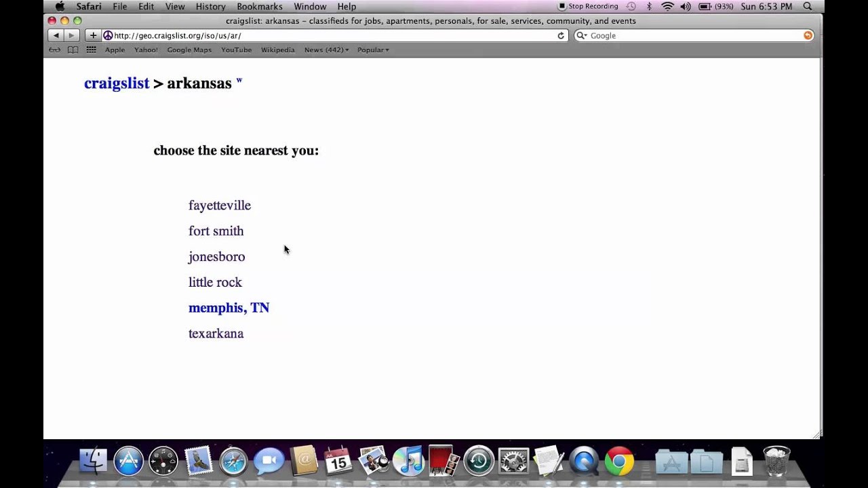
Task: Open the Bookmarks menu
Action: (260, 7)
